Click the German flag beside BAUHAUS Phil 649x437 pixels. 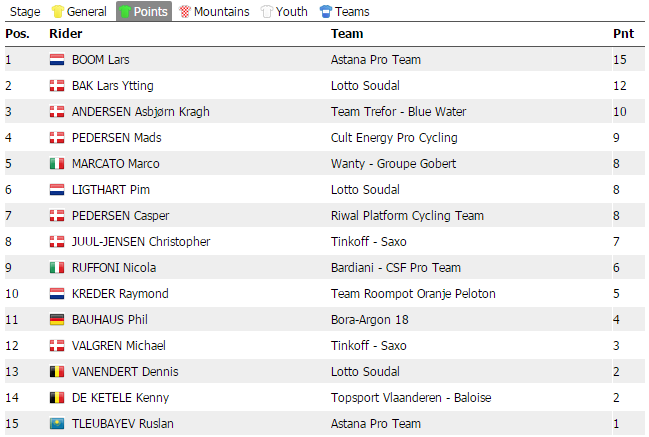click(x=57, y=320)
